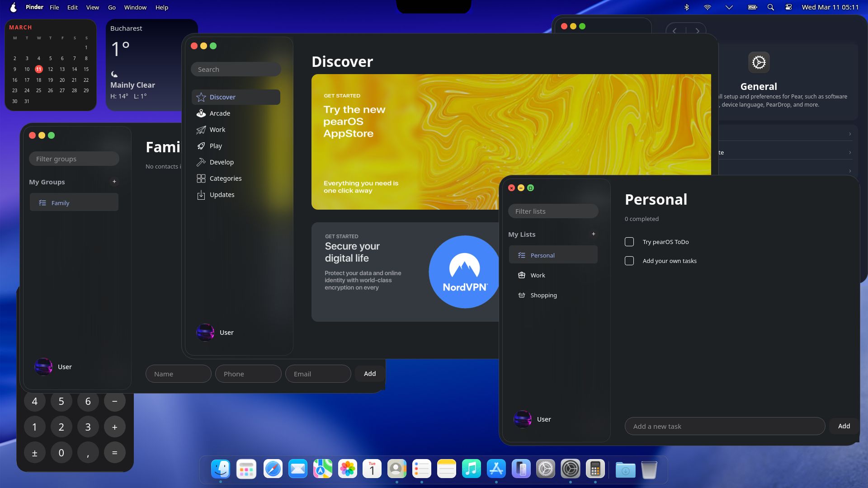
Task: Open the Go menu
Action: (112, 7)
